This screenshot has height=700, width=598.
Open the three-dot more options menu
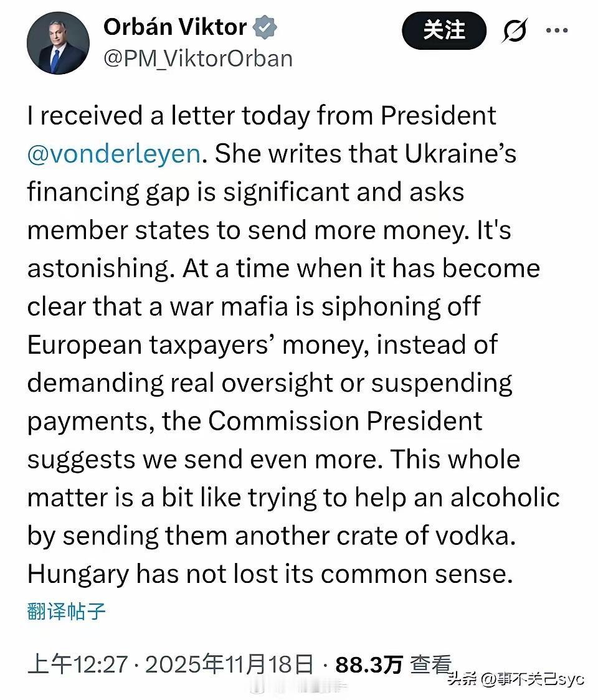pos(556,30)
